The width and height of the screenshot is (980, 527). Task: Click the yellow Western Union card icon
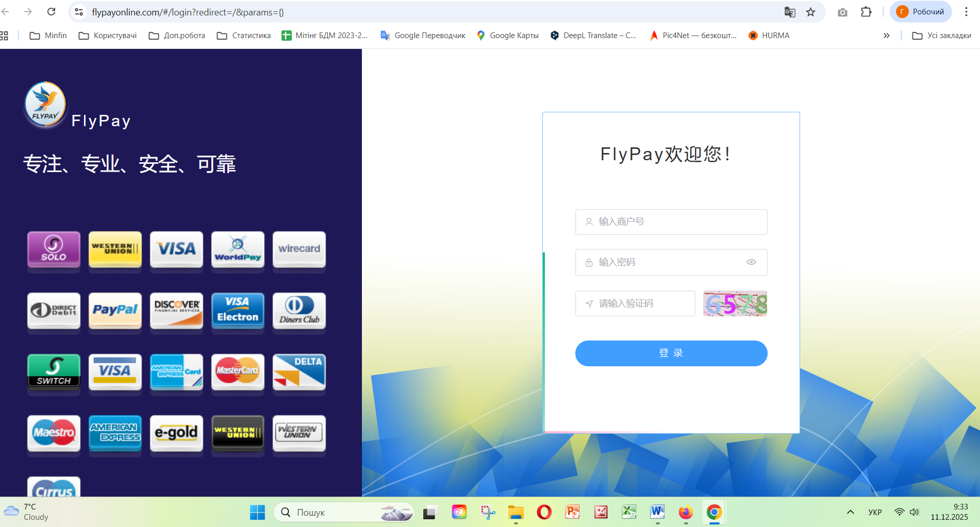coord(115,249)
